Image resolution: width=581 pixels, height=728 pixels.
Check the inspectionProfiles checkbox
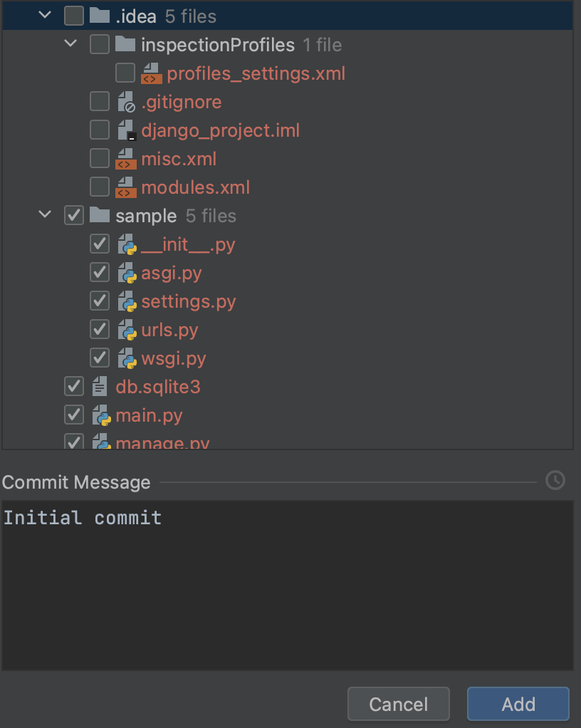click(99, 45)
